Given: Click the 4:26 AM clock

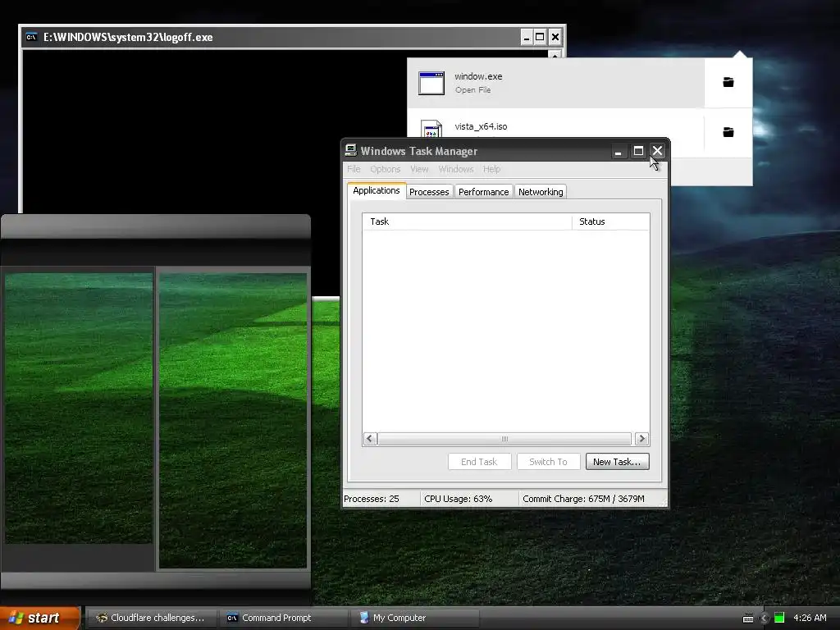Looking at the screenshot, I should (x=810, y=618).
